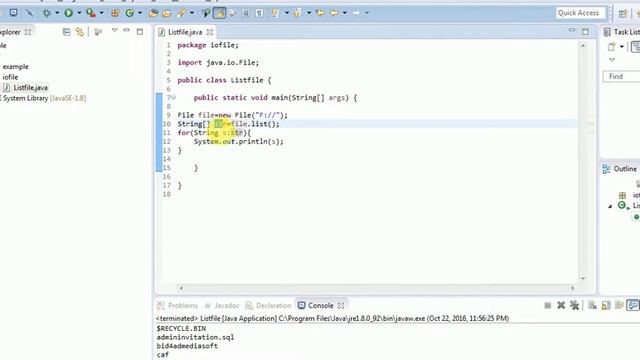Click the Search flashlight icon
The width and height of the screenshot is (640, 360).
click(x=181, y=13)
